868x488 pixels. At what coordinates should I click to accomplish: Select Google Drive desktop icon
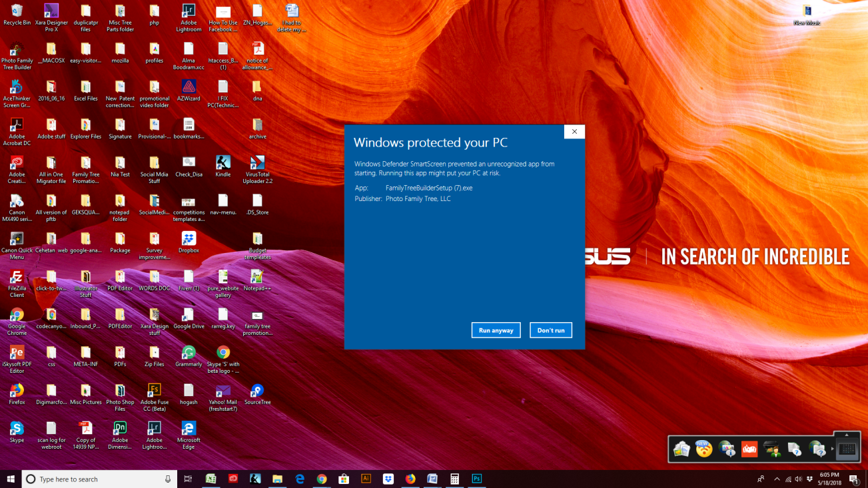189,318
